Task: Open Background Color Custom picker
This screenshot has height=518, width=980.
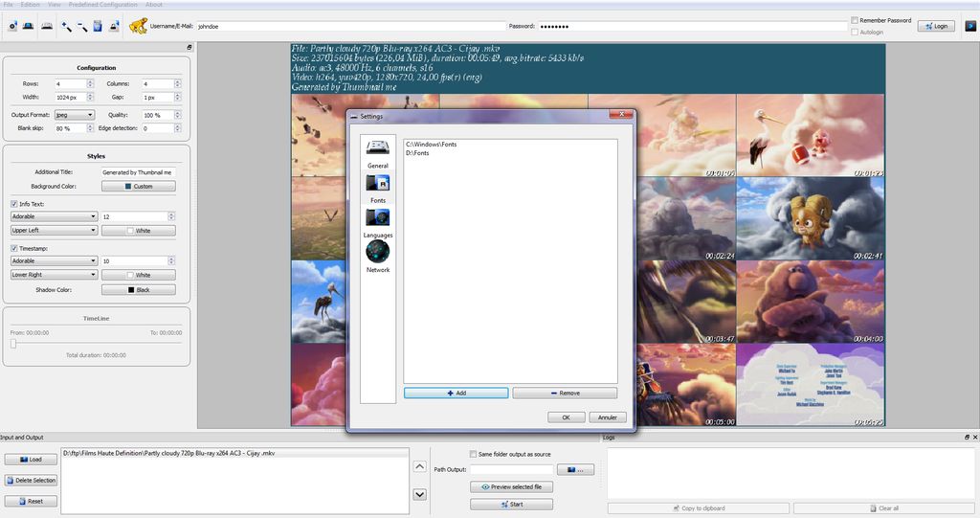Action: tap(139, 187)
